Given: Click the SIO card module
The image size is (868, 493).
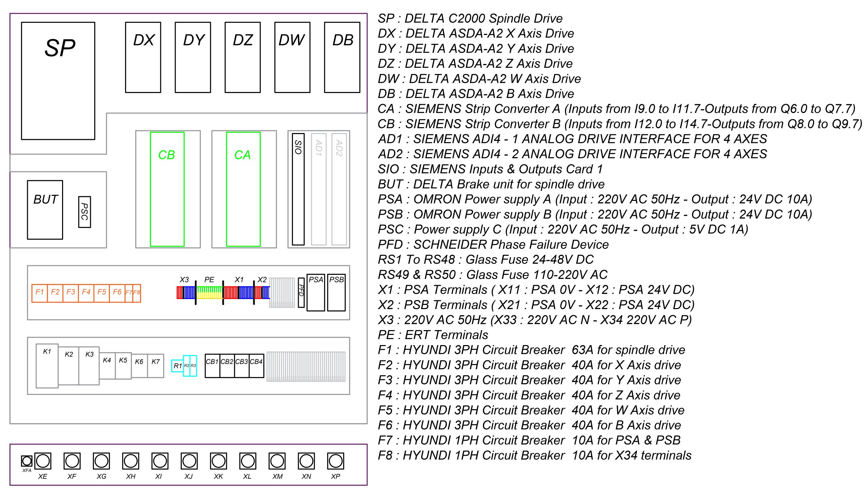Looking at the screenshot, I should click(x=298, y=189).
